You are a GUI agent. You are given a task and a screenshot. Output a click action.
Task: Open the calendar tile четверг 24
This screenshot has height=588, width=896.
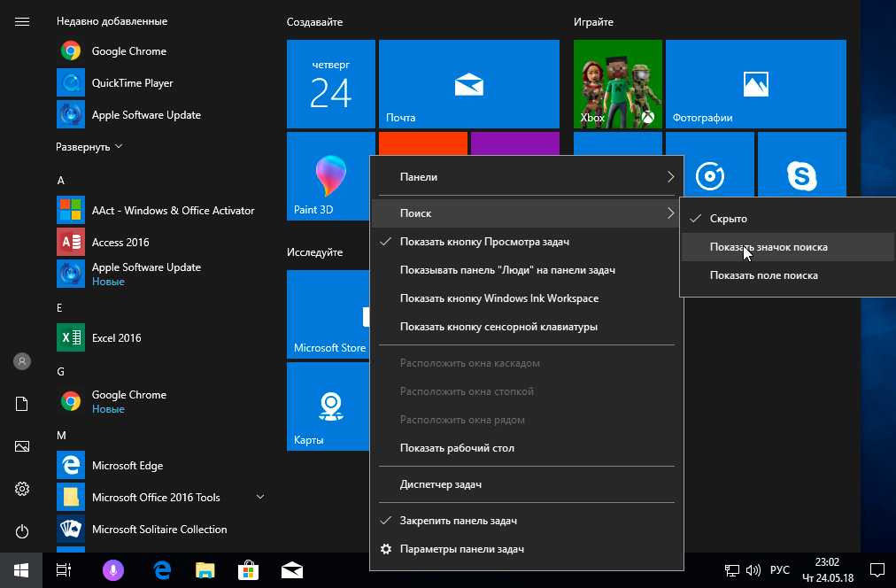(331, 84)
